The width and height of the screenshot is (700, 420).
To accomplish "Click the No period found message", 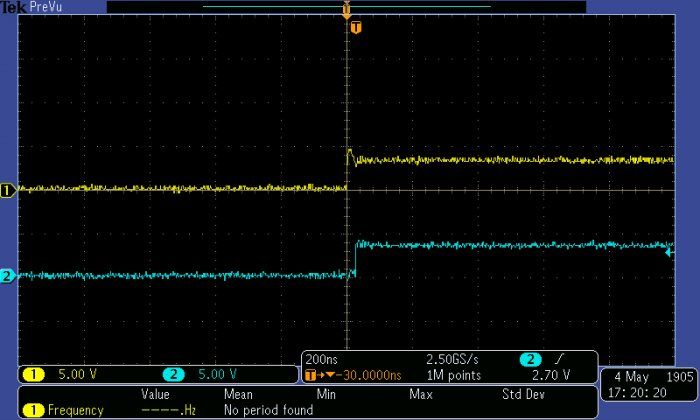I will pos(268,410).
